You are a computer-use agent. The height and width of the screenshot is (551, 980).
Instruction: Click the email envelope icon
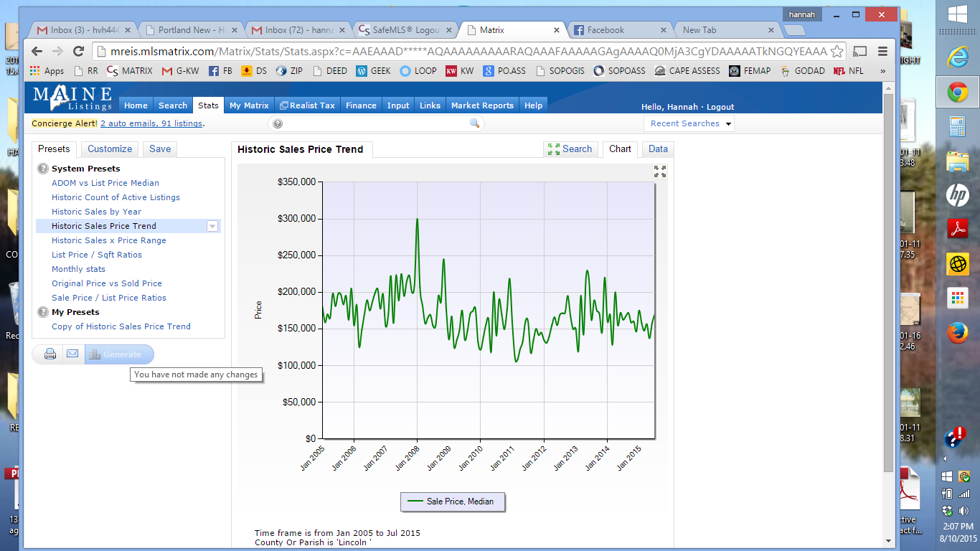72,354
